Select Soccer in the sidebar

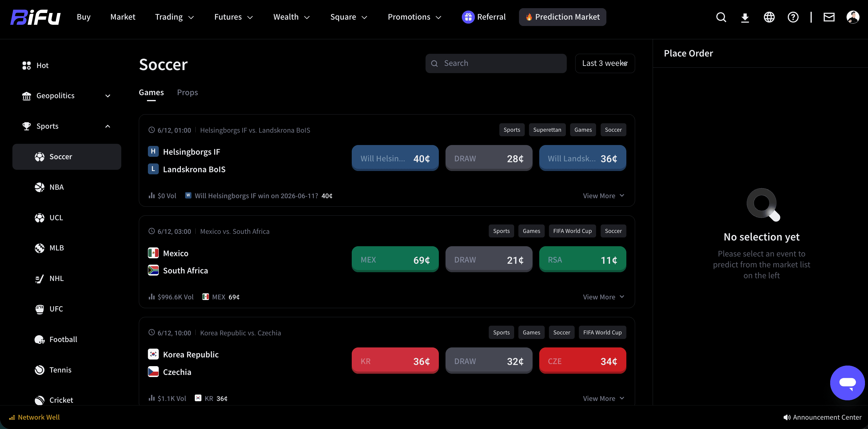point(67,157)
